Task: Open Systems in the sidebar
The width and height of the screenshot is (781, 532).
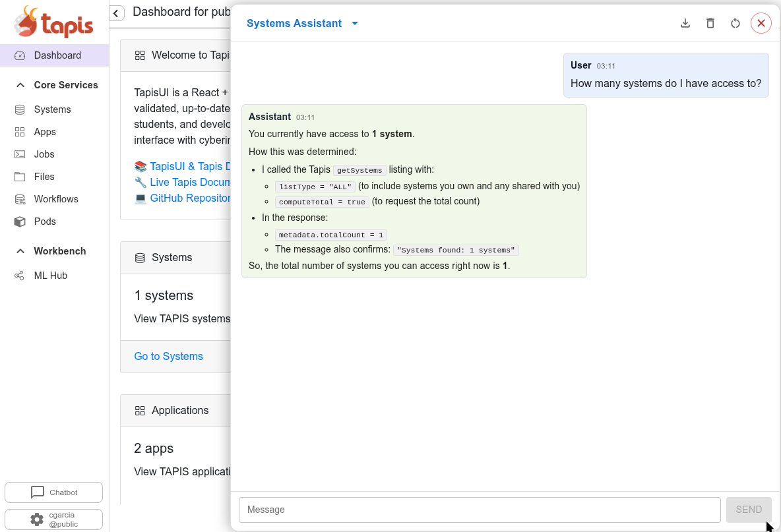Action: click(x=52, y=109)
